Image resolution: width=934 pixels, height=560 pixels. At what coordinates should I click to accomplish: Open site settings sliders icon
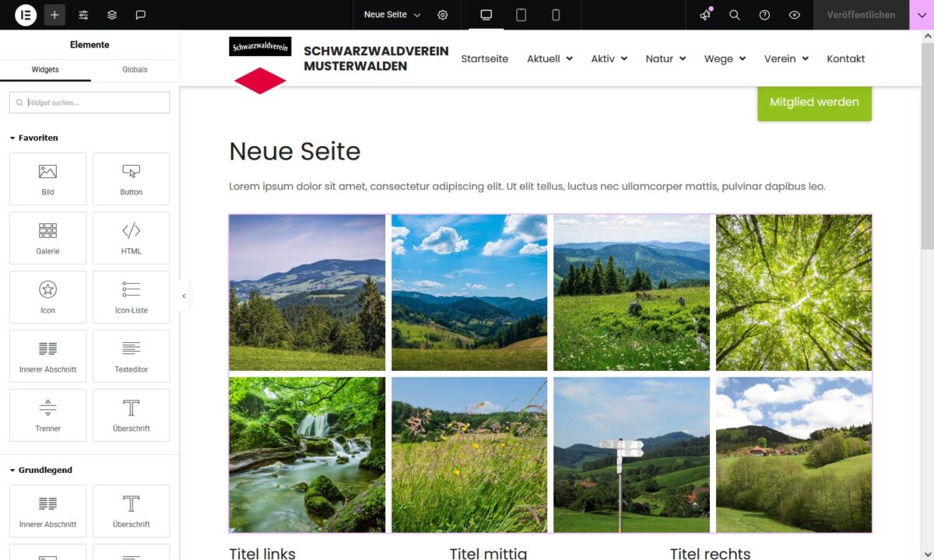click(83, 15)
